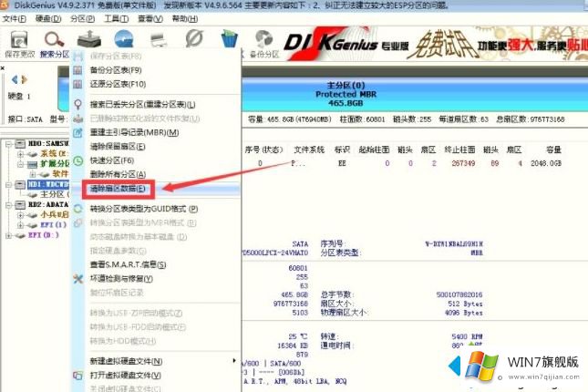The height and width of the screenshot is (392, 588).
Task: Choose 备份分区表(F9) from the menu
Action: tap(116, 70)
